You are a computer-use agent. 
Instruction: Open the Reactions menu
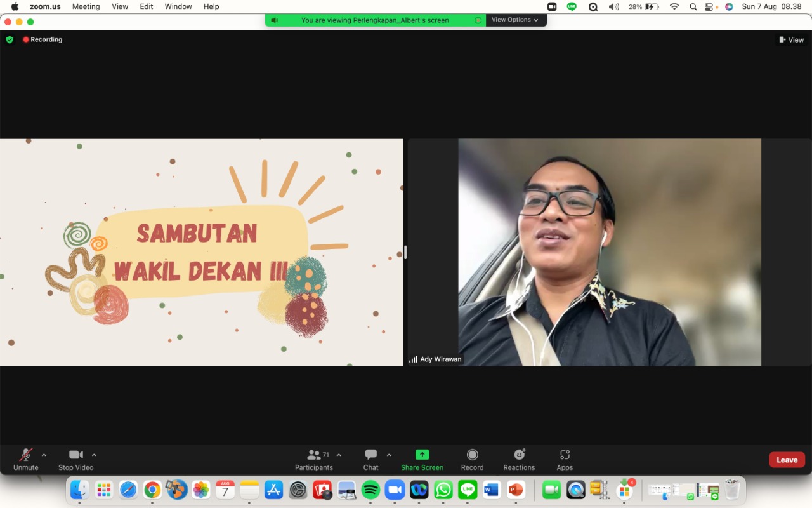tap(520, 460)
